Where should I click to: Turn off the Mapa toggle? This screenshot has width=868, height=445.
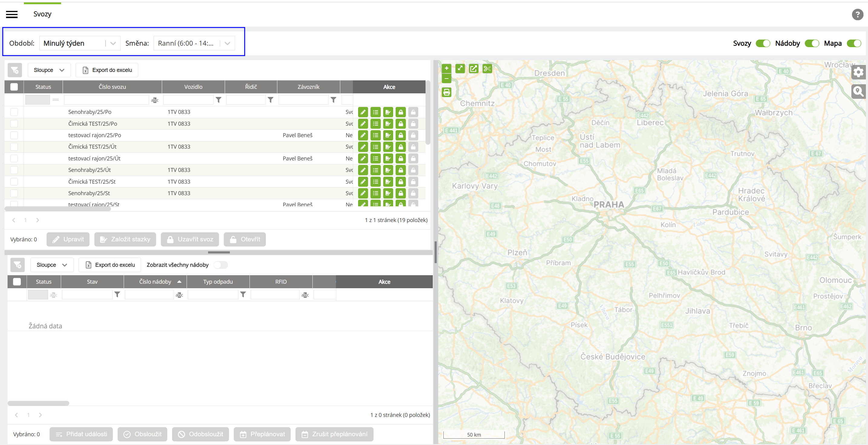click(x=854, y=44)
